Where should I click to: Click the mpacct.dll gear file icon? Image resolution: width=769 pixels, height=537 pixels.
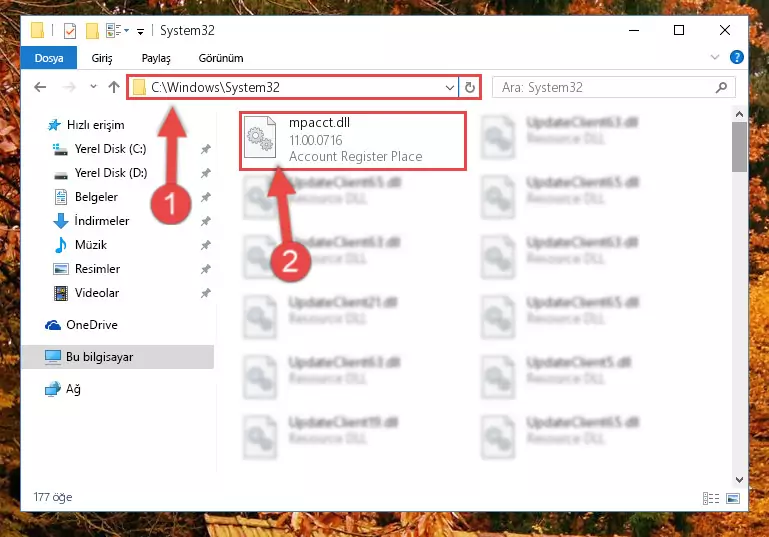(260, 137)
